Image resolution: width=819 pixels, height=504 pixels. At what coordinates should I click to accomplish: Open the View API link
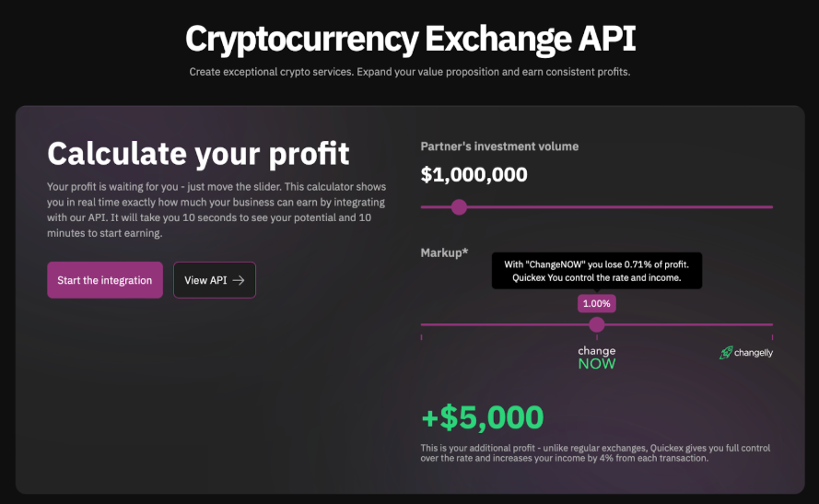214,280
